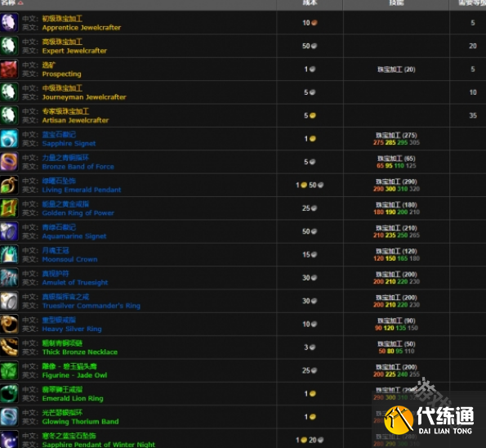486x448 pixels.
Task: Open the Moonsoul Crown link
Action: (69, 259)
